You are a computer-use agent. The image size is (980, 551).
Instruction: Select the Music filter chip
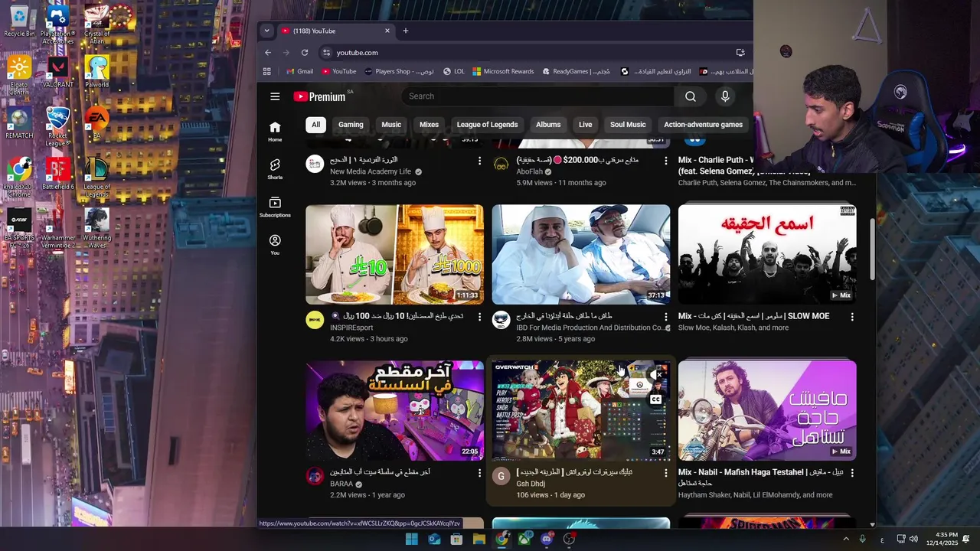(391, 125)
